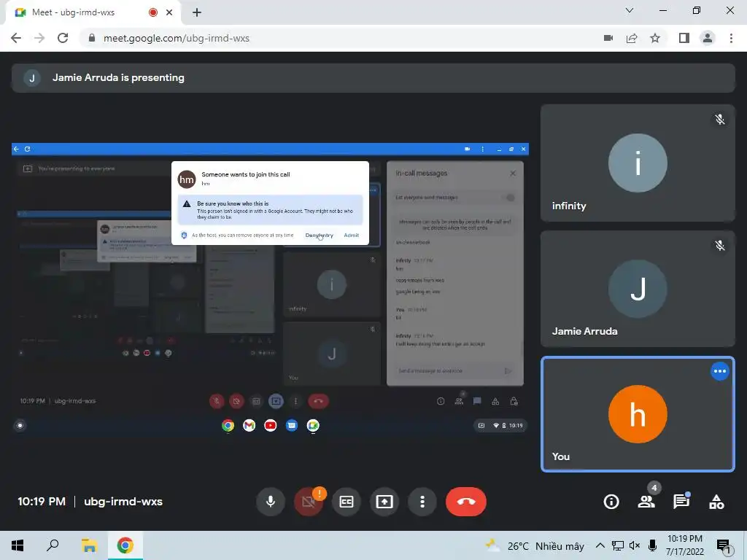
Task: Click the clock showing 10:19 PM 7/17/2022
Action: (x=685, y=545)
